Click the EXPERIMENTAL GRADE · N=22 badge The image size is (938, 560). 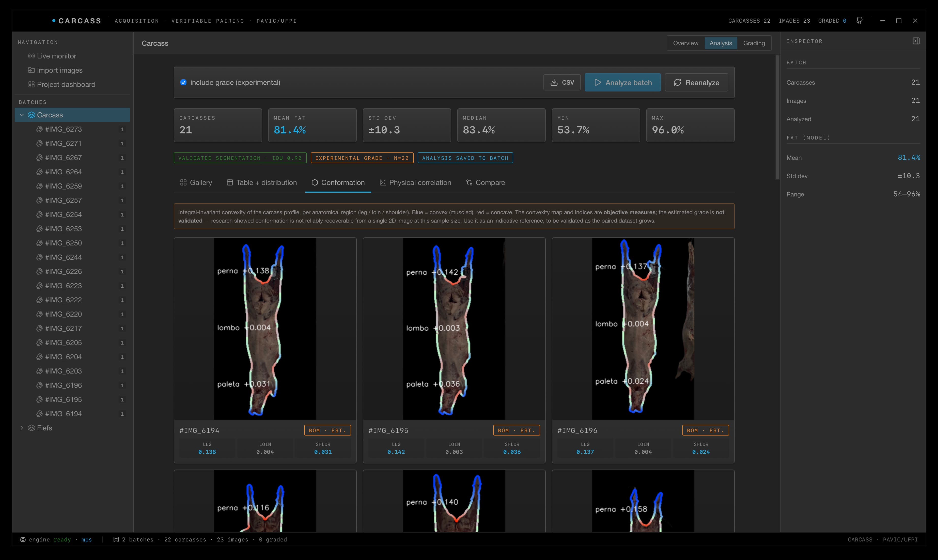[x=362, y=158]
